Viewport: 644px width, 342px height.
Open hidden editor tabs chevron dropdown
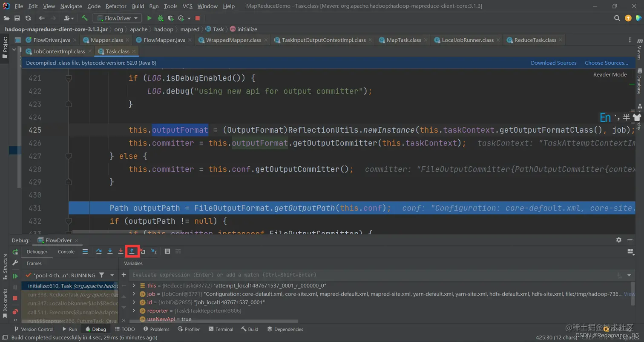[14, 49]
